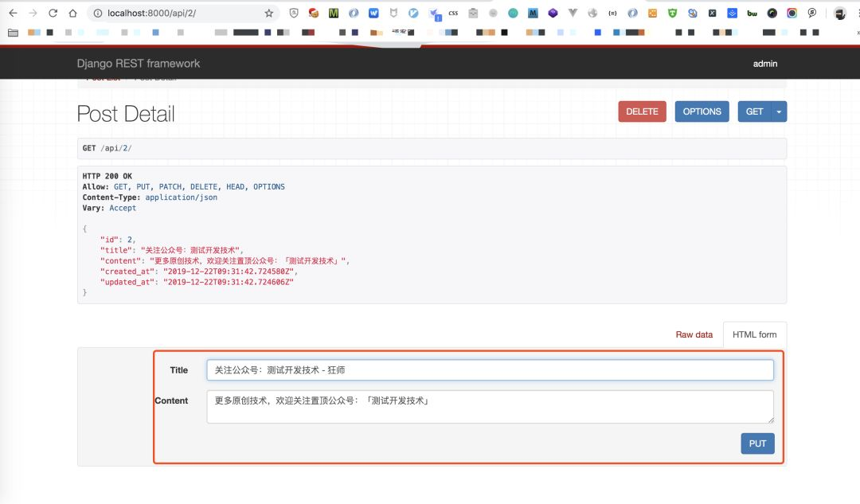Image resolution: width=860 pixels, height=504 pixels.
Task: Open the blue layered-arrow extension icon
Action: click(733, 14)
